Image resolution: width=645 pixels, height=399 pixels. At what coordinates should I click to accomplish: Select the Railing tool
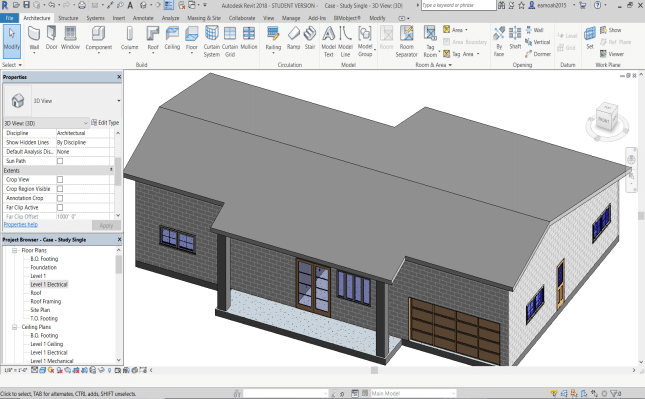coord(273,38)
